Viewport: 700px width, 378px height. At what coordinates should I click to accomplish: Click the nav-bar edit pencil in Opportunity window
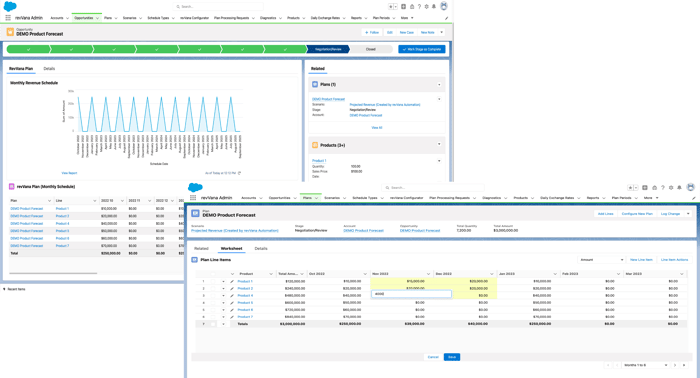(446, 18)
